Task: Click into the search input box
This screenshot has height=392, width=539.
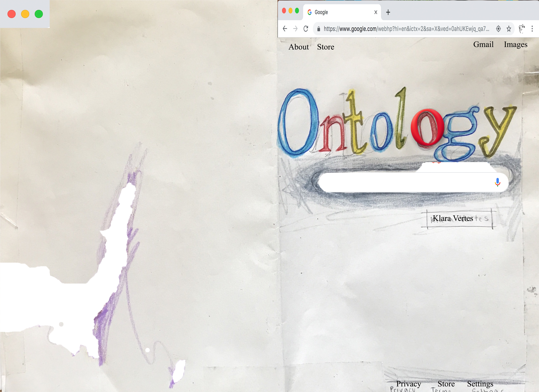Action: [x=413, y=182]
